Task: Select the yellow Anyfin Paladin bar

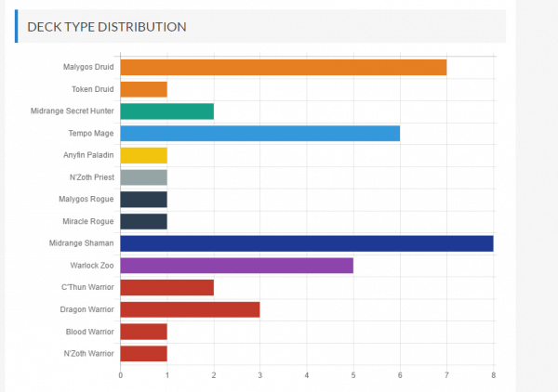Action: click(x=144, y=155)
